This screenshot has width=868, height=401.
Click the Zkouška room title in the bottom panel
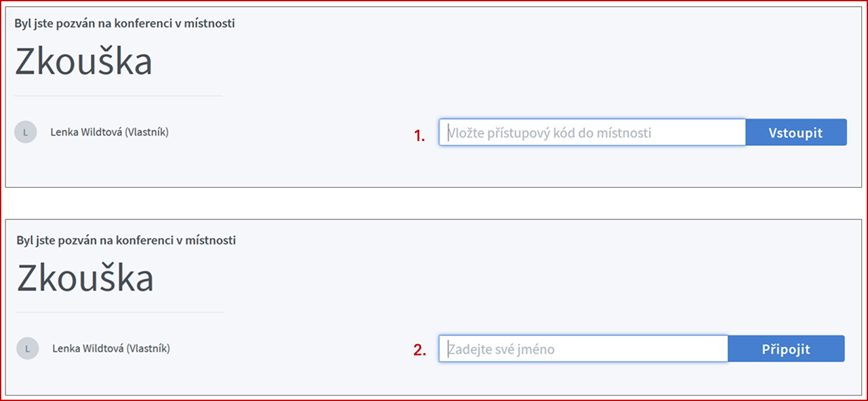[85, 278]
